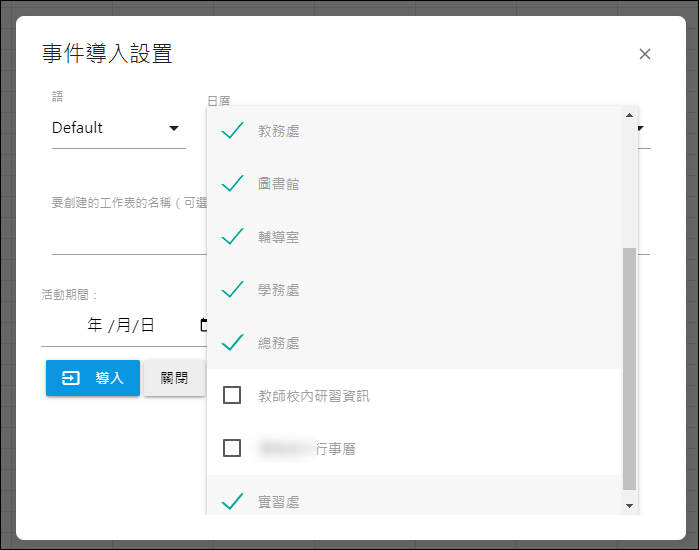Screen dimensions: 699x550
Task: Close the 事件導入設置 dialog with X
Action: coord(645,54)
